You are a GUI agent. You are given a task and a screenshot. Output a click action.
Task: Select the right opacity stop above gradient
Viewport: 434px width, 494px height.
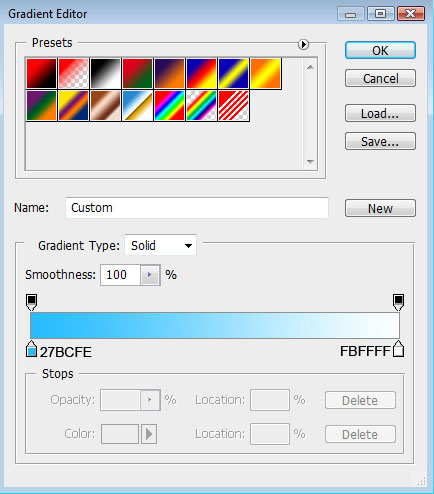(x=398, y=302)
